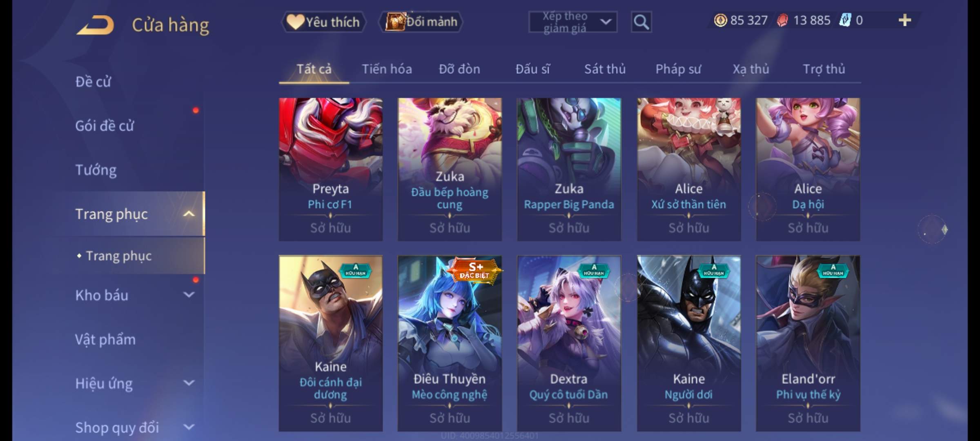Expand the Hiệu ứng sidebar menu
This screenshot has width=980, height=441.
tap(189, 383)
